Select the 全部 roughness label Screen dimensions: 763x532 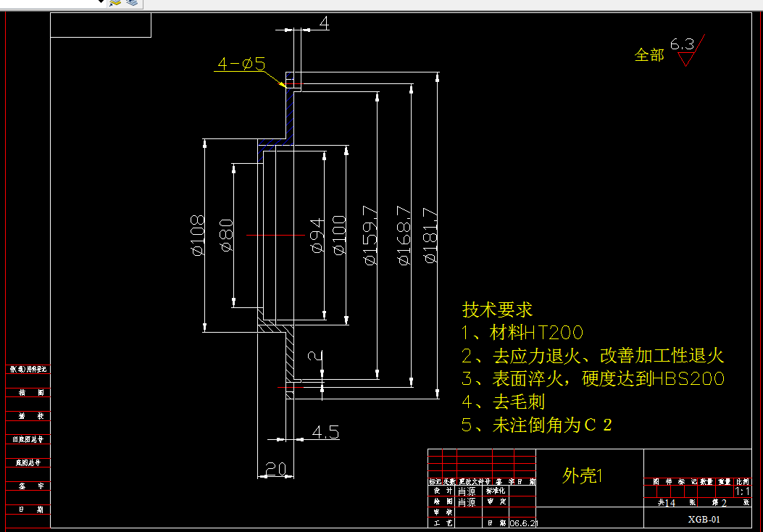pyautogui.click(x=649, y=55)
